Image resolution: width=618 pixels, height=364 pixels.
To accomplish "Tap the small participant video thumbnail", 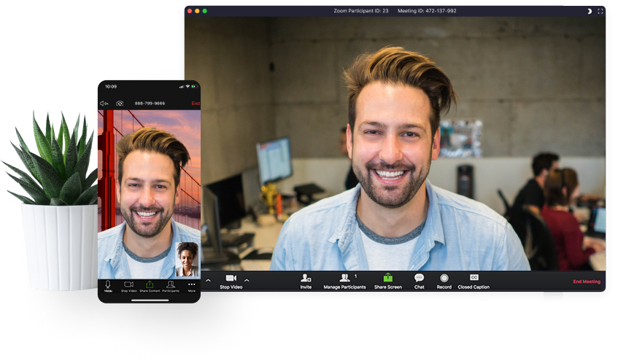I will tap(188, 259).
